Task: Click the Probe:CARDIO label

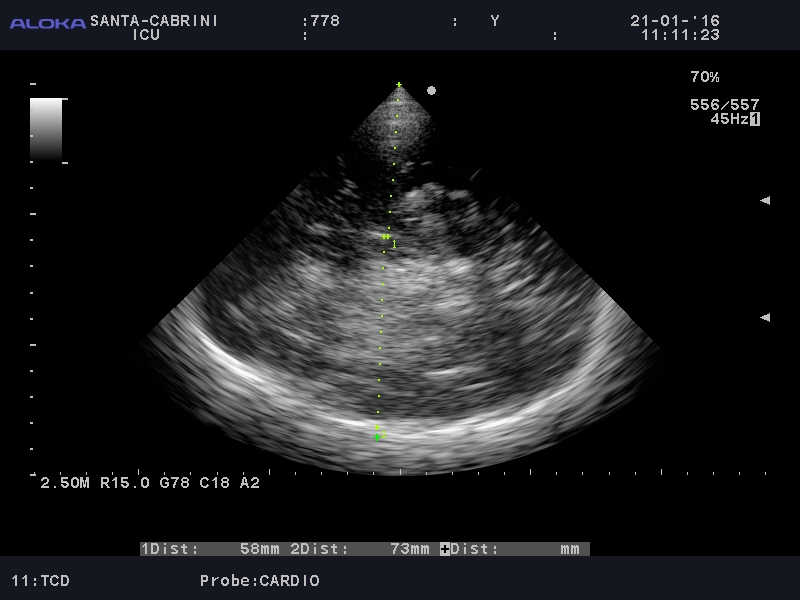Action: point(259,580)
